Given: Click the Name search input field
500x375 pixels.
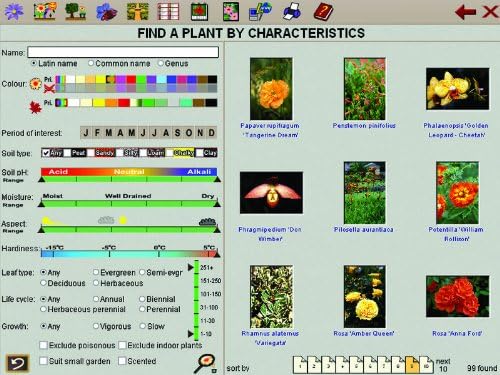Looking at the screenshot, I should [123, 52].
